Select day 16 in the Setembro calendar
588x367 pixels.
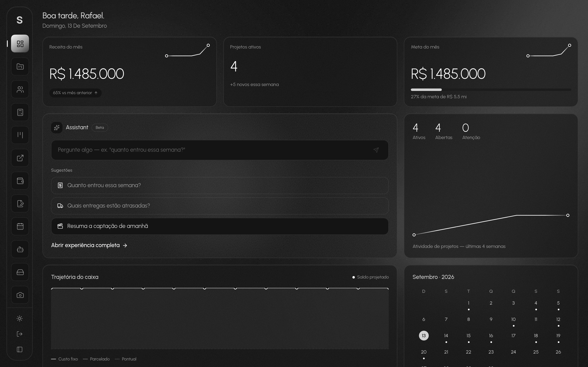491,336
